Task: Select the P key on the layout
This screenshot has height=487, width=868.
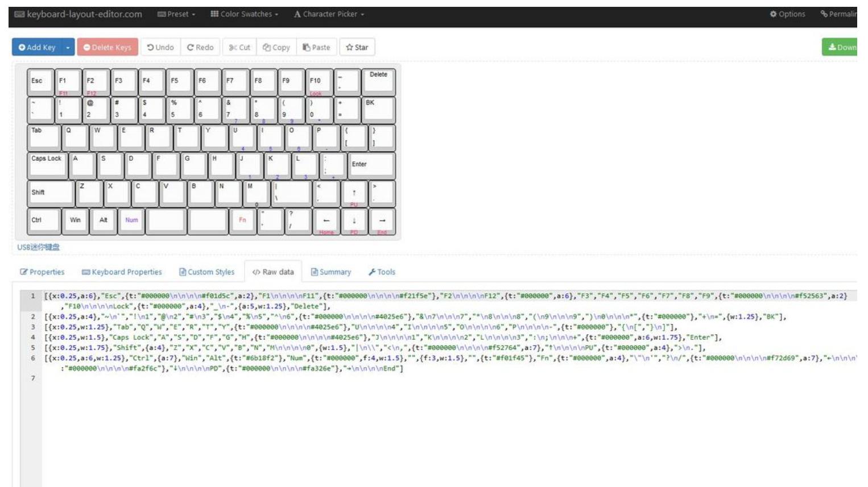Action: point(326,138)
